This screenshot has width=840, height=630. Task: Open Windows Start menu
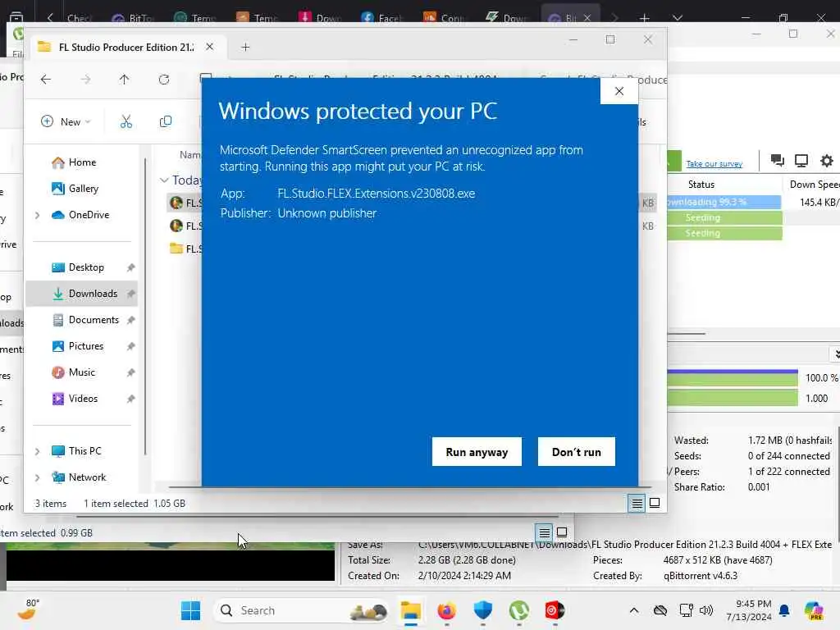pyautogui.click(x=190, y=610)
